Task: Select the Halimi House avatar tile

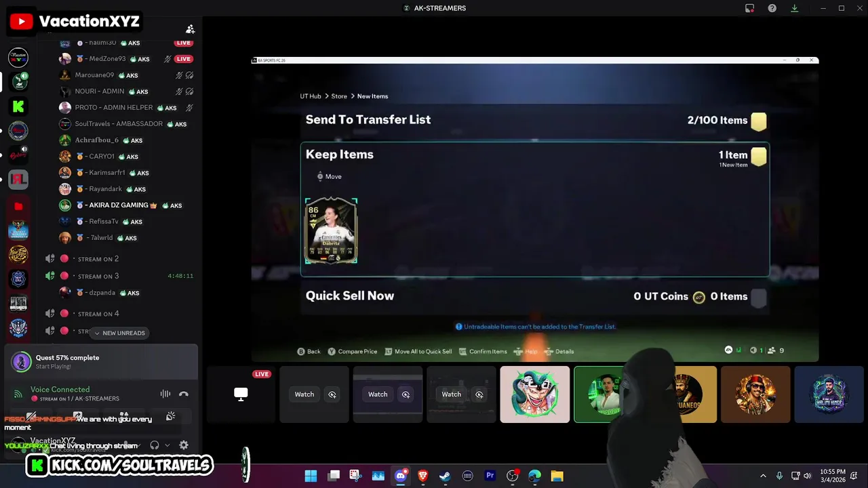Action: pyautogui.click(x=829, y=394)
